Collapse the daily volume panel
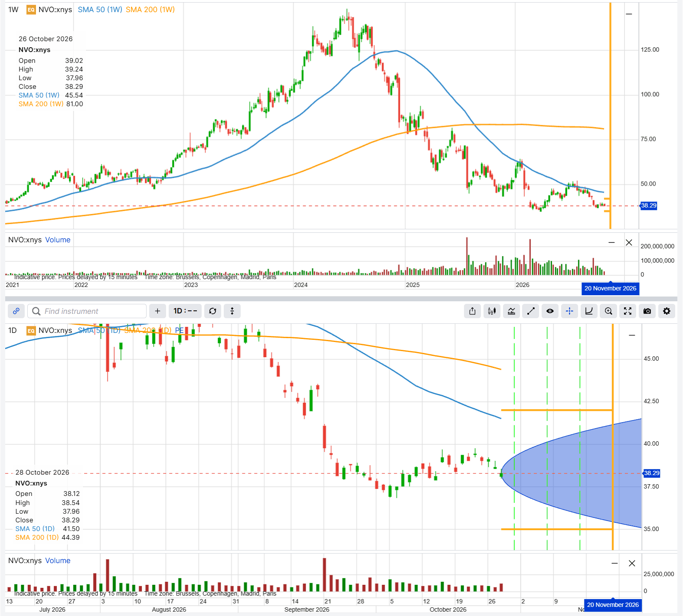The height and width of the screenshot is (616, 683). click(x=614, y=563)
